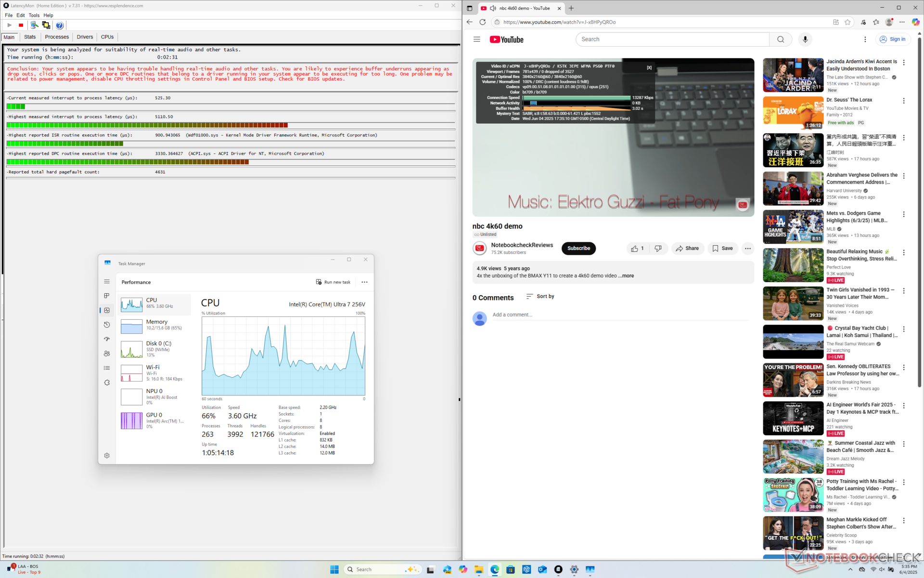Switch to the CPUs tab

(x=107, y=37)
